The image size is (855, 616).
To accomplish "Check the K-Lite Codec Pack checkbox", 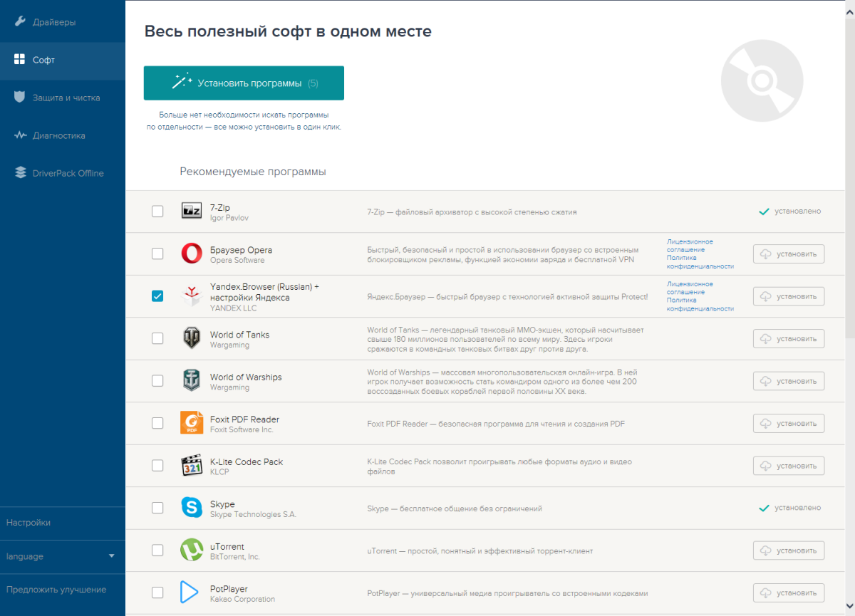I will point(157,466).
